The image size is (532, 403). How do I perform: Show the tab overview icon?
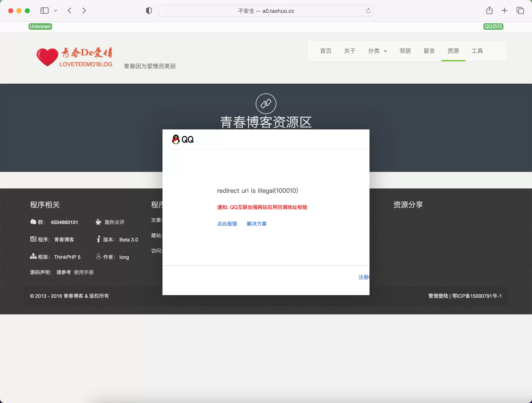point(520,11)
